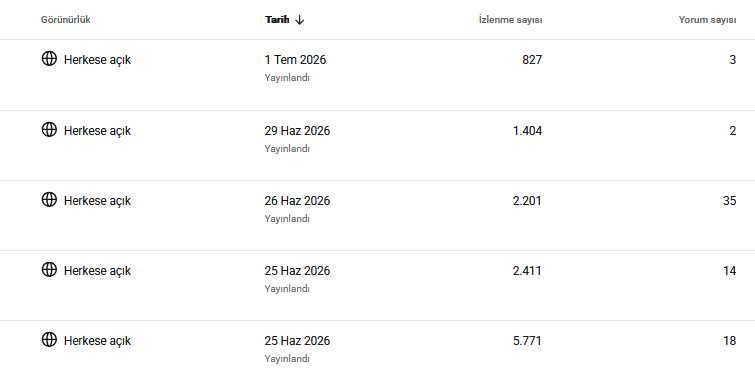Open visibility dropdown for 1 Tem 2026 video
The width and height of the screenshot is (755, 371).
tap(86, 60)
